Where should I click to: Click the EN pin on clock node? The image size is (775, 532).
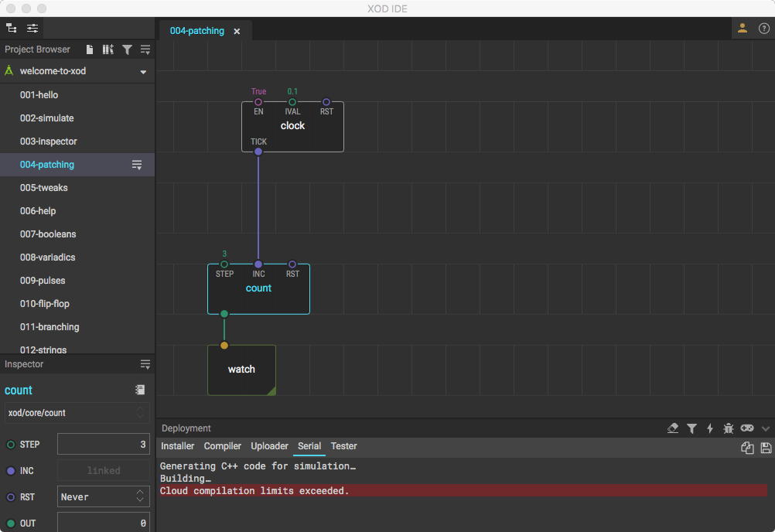258,102
